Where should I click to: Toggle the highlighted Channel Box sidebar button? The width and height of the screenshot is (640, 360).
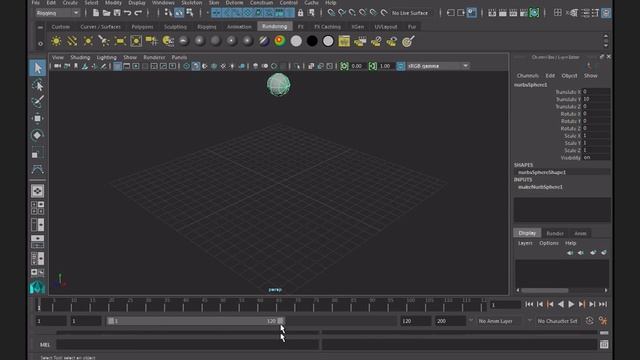tap(606, 13)
